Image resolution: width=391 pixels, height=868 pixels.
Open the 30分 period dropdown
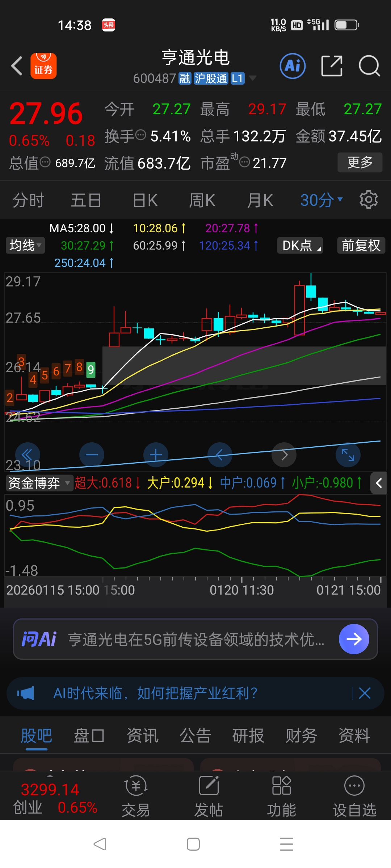coord(321,200)
